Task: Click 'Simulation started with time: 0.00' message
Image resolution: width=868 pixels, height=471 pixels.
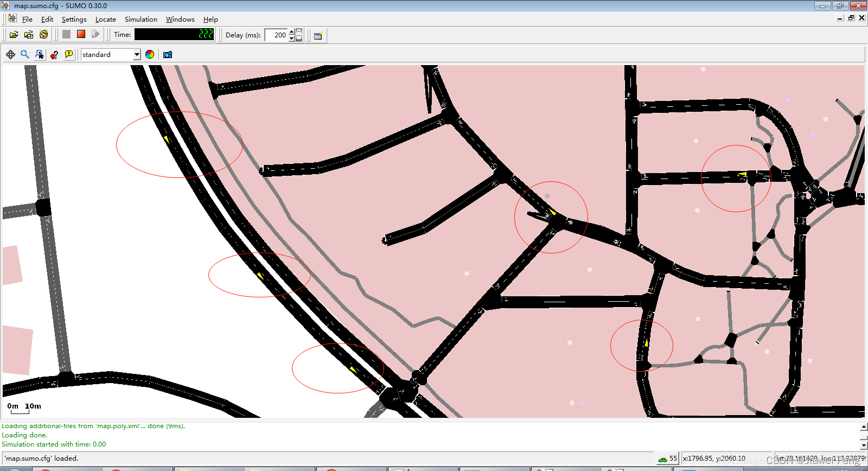Action: coord(54,444)
